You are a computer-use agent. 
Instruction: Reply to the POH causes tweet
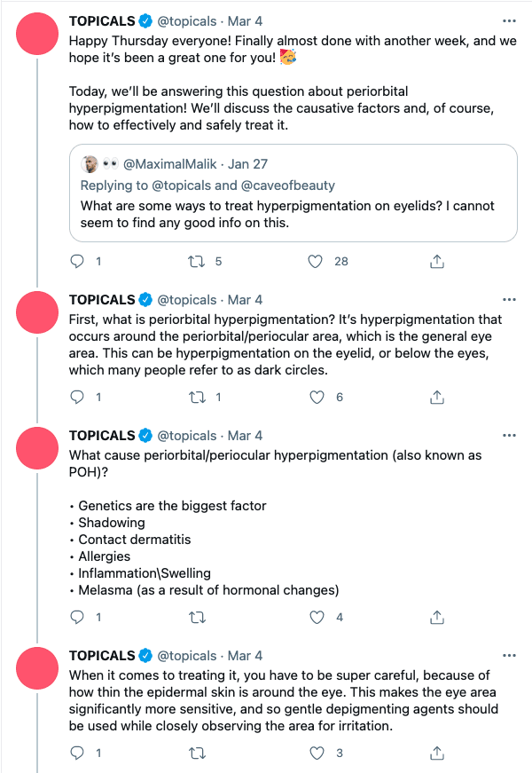pyautogui.click(x=77, y=617)
